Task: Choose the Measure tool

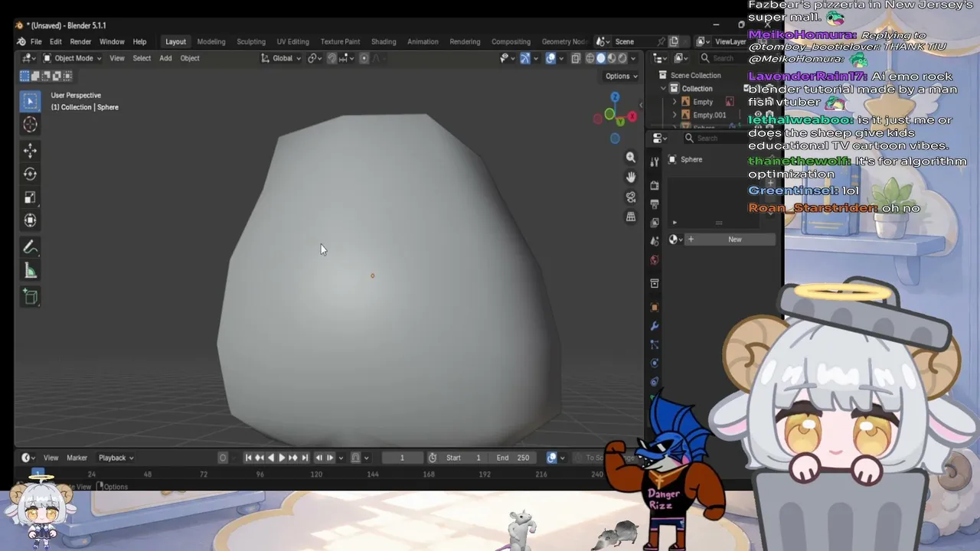Action: coord(31,271)
